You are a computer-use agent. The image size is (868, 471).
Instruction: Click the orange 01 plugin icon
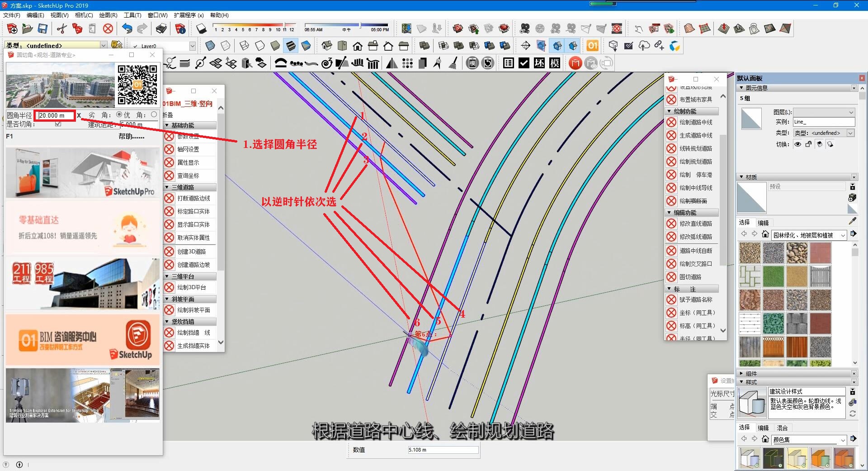coord(592,46)
